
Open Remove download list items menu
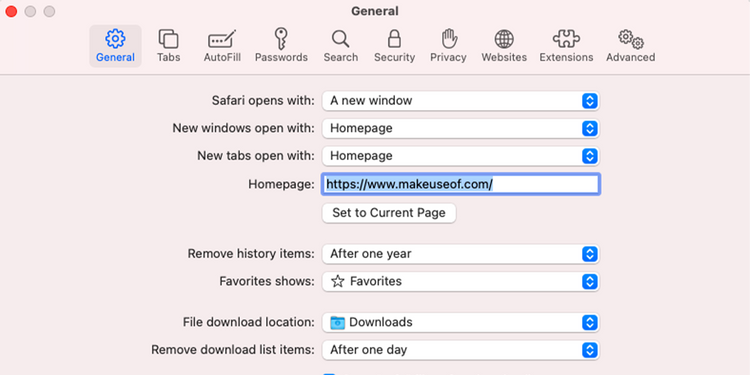[x=461, y=350]
